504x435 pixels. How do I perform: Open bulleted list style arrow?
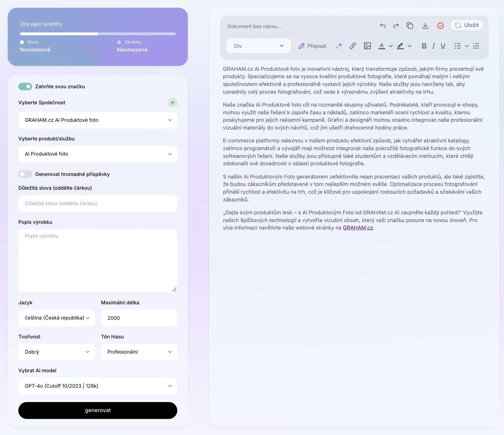pyautogui.click(x=466, y=46)
